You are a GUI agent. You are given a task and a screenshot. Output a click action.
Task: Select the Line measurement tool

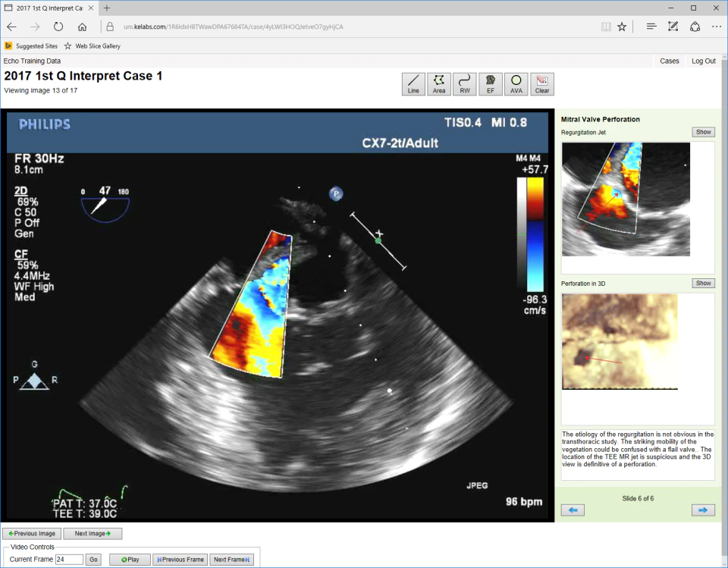tap(413, 84)
